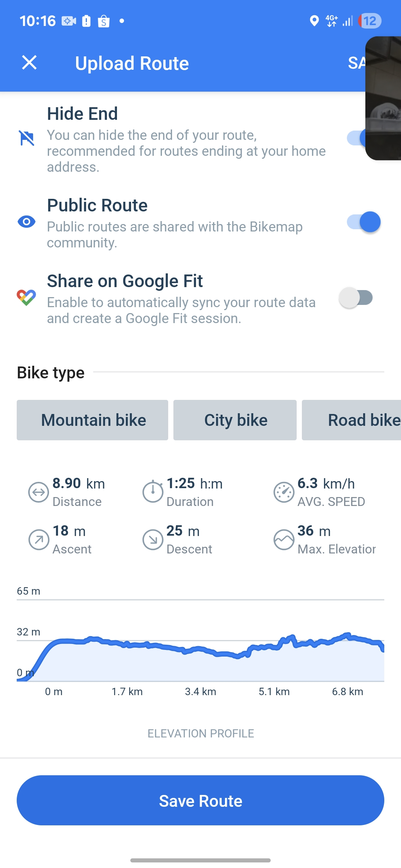Disable the Public Route switch
This screenshot has height=868, width=401.
364,222
